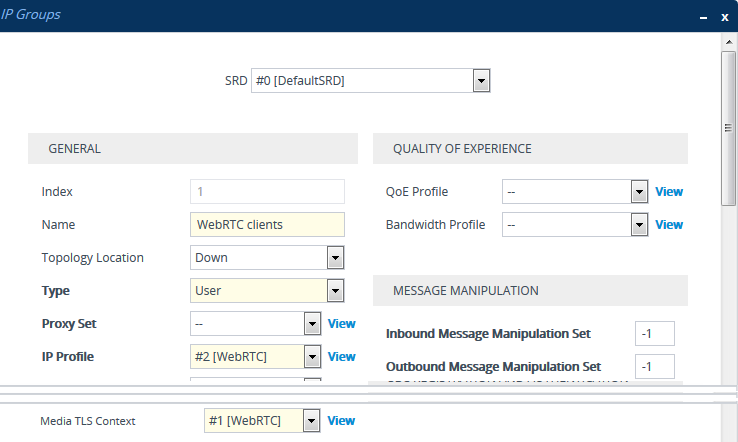
Task: Click View link next to Proxy Set
Action: coord(342,324)
